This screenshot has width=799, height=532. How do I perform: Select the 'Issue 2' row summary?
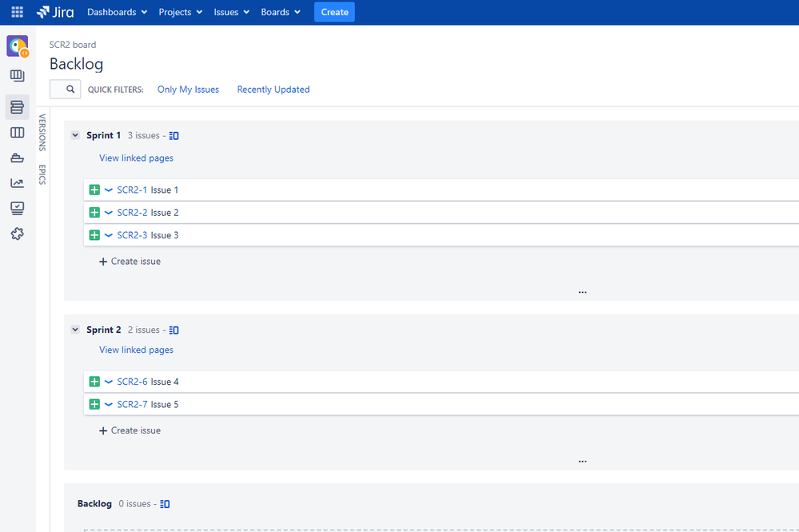tap(165, 213)
